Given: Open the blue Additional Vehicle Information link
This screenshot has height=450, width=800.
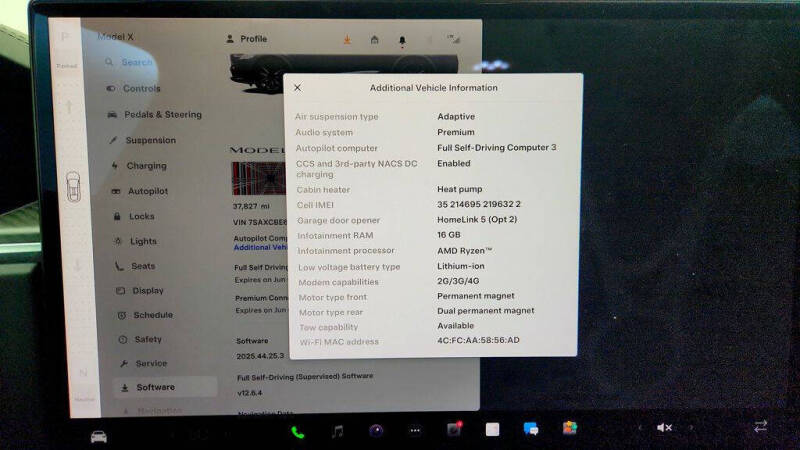Looking at the screenshot, I should point(260,247).
